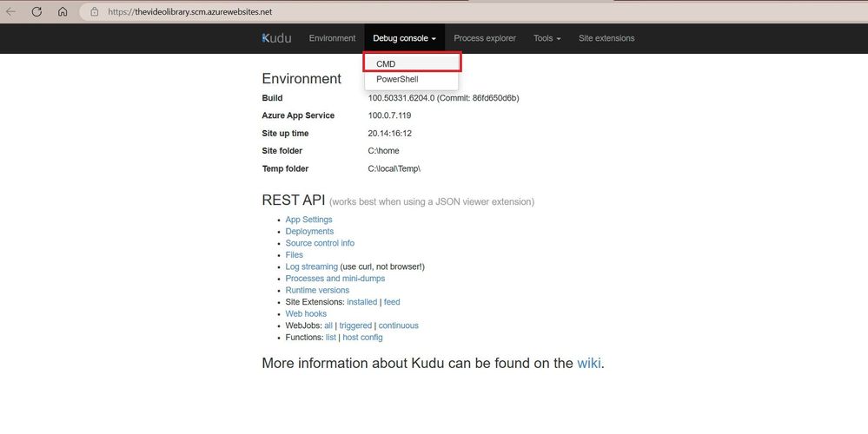The width and height of the screenshot is (868, 434).
Task: Open Process explorer page
Action: coord(485,38)
